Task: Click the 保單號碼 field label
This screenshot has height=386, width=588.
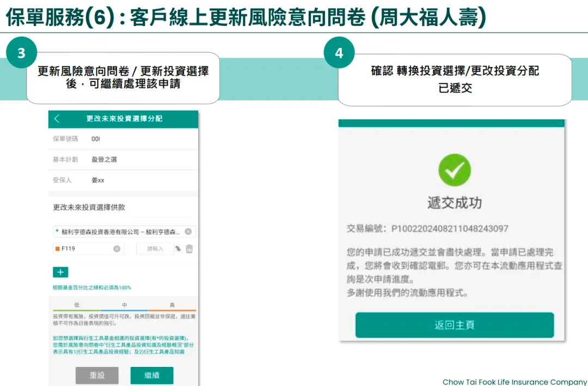Action: pos(65,139)
